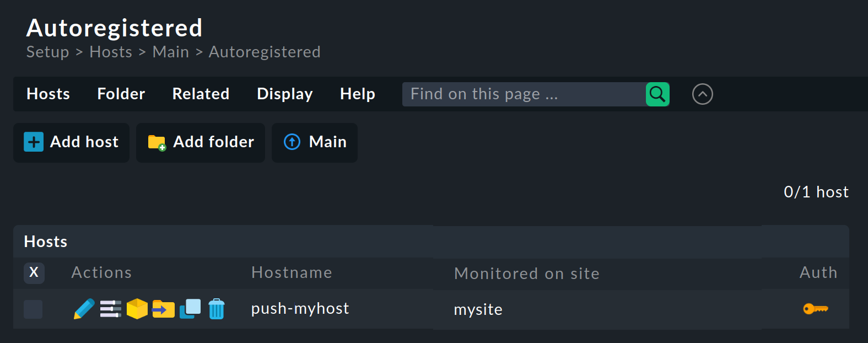
Task: Navigate up to Main folder
Action: tap(314, 142)
